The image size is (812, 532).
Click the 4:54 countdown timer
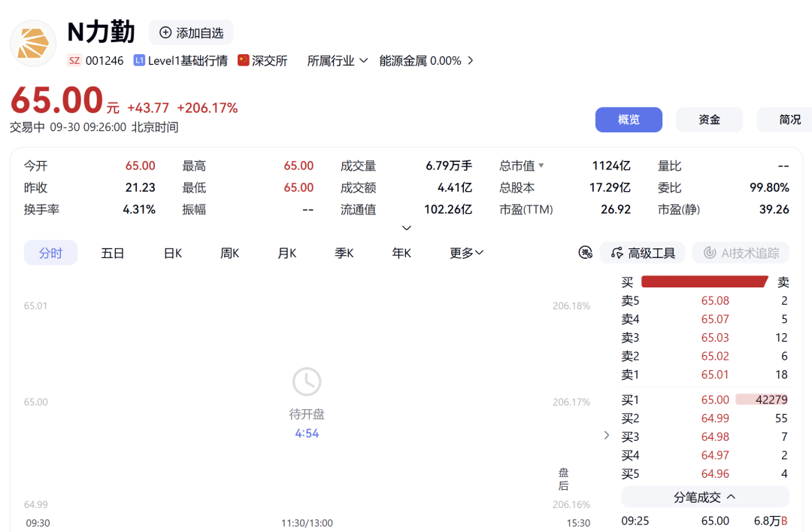coord(307,433)
